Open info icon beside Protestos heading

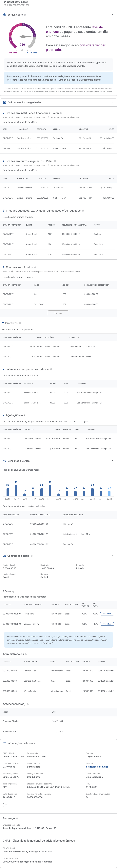[x=20, y=323]
